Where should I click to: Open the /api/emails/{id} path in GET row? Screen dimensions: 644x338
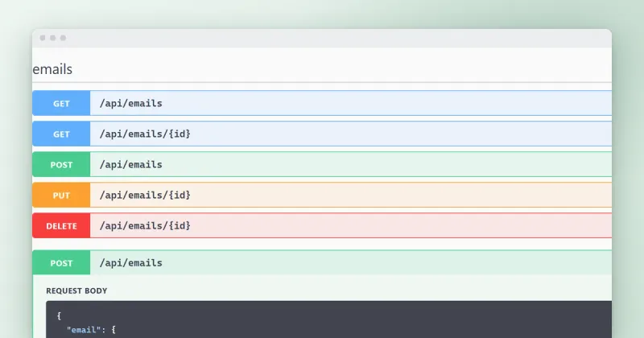145,134
